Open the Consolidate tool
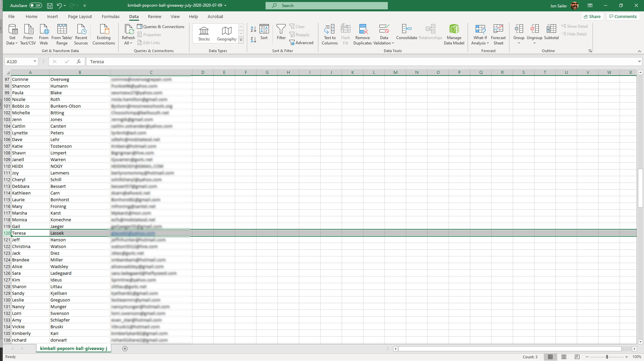The height and width of the screenshot is (361, 644). click(x=406, y=32)
